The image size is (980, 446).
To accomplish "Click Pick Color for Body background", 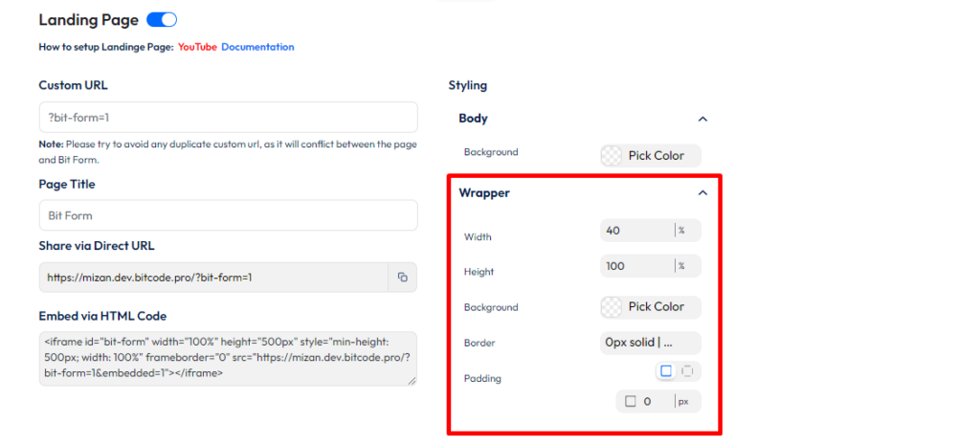I will tap(657, 156).
